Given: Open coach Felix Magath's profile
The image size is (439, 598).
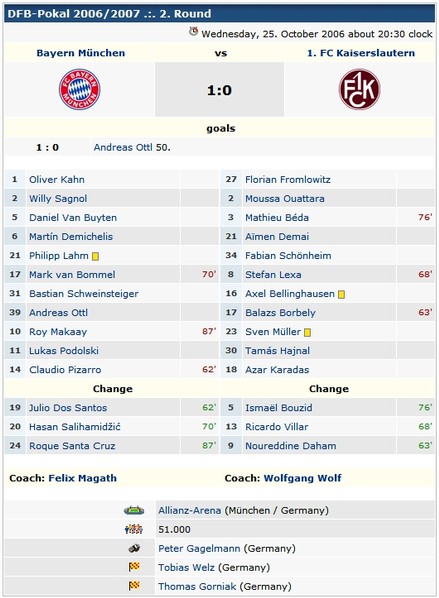Looking at the screenshot, I should pyautogui.click(x=82, y=478).
